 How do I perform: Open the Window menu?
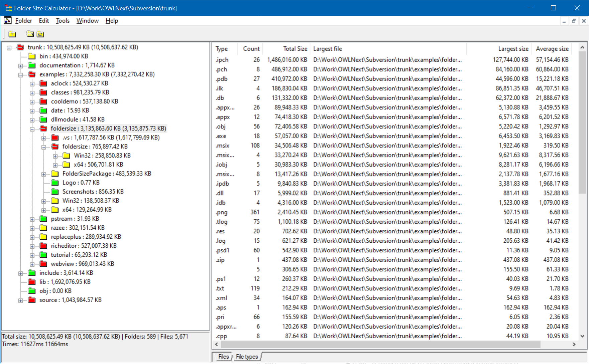click(88, 21)
